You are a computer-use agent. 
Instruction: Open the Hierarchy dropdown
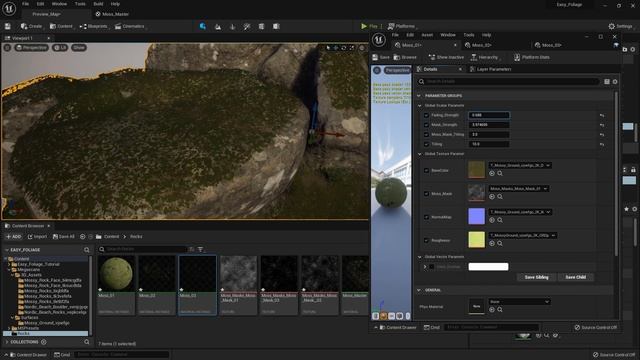pyautogui.click(x=485, y=58)
